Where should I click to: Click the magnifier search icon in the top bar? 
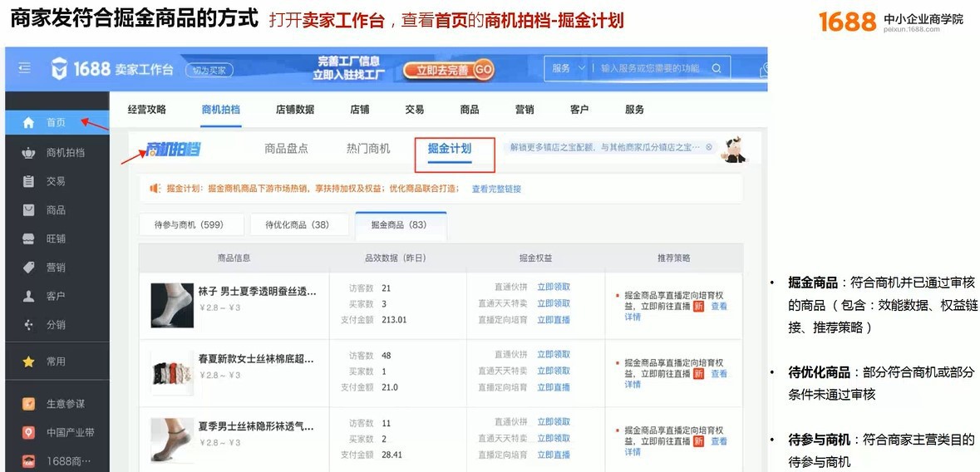[x=717, y=69]
